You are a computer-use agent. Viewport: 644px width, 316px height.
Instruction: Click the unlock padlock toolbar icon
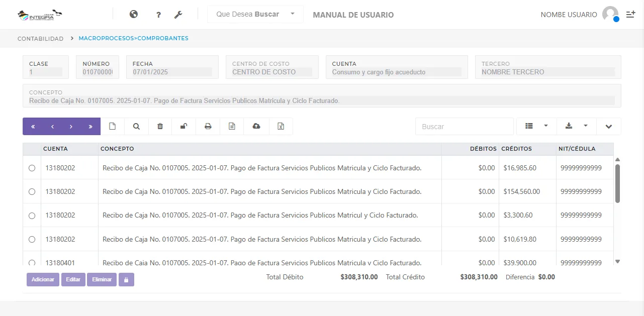[x=184, y=127]
